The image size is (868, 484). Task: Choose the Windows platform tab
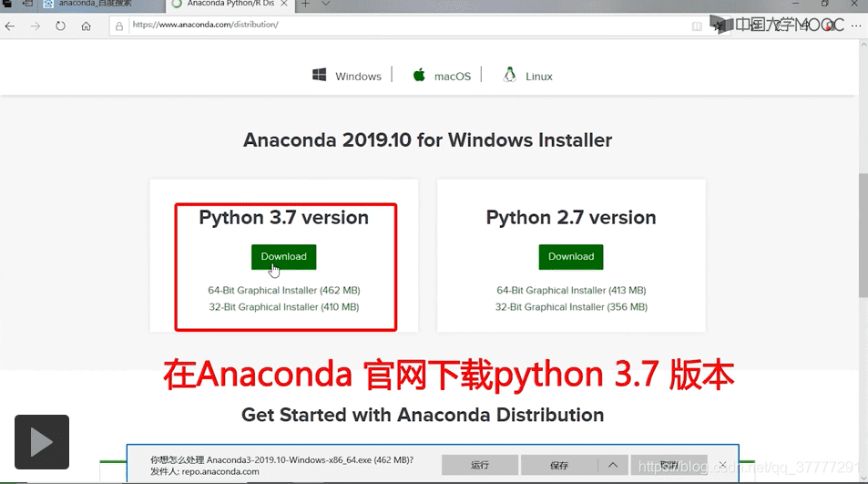347,76
